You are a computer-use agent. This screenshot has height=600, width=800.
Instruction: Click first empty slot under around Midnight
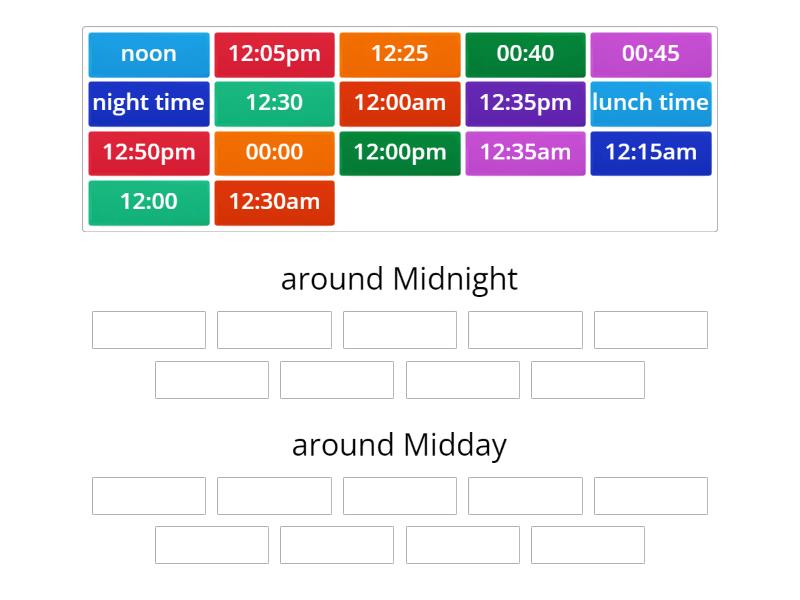149,330
